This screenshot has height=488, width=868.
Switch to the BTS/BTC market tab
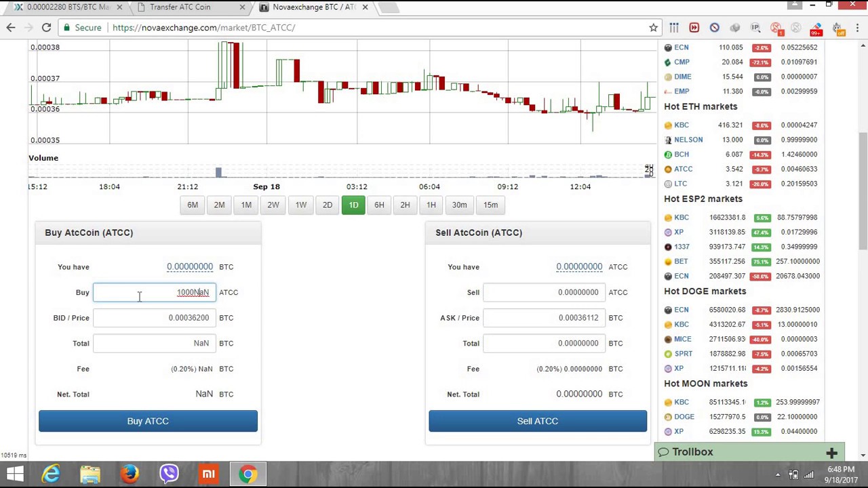click(68, 7)
